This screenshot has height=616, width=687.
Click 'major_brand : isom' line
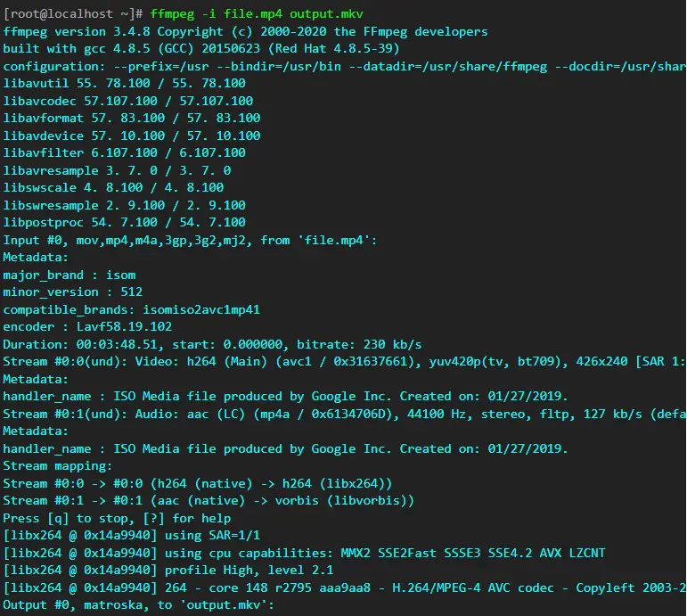[x=70, y=275]
